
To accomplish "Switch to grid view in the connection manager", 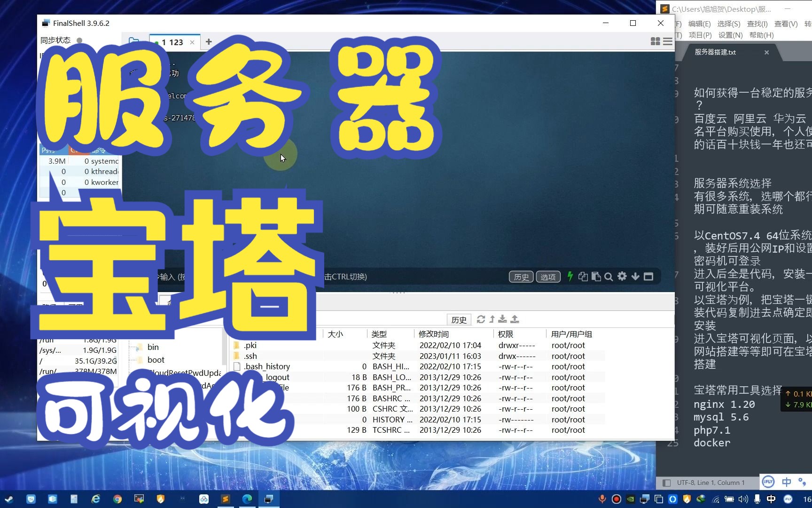I will click(x=655, y=41).
